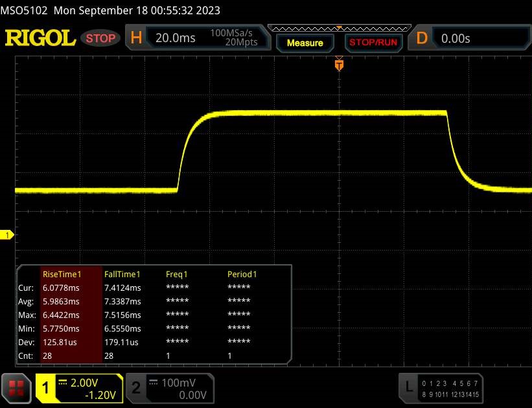The height and width of the screenshot is (408, 532).
Task: Open the Measure menu button
Action: click(x=305, y=43)
